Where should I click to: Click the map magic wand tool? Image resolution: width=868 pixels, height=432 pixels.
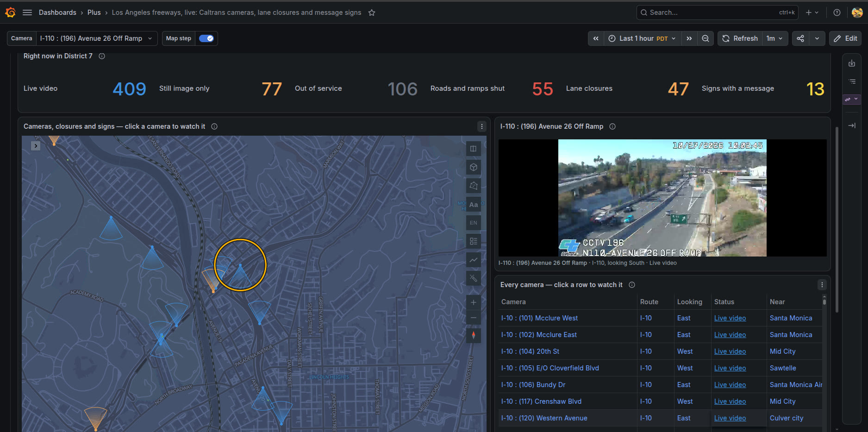click(x=473, y=278)
